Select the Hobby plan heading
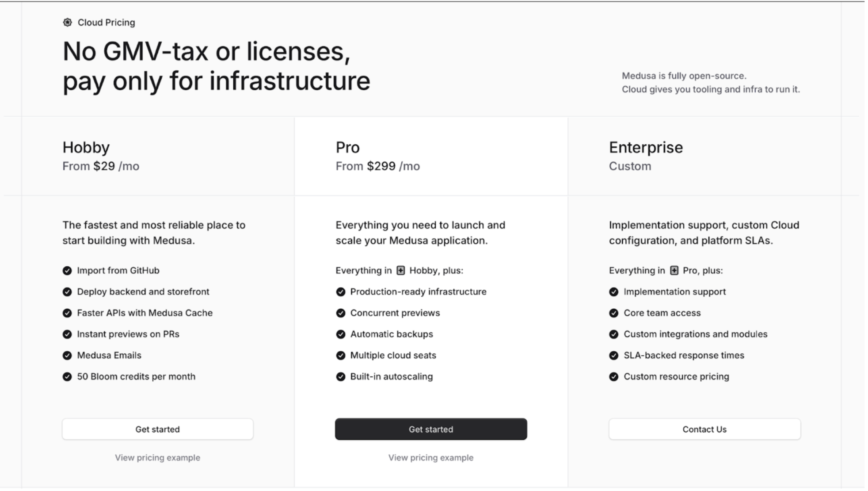 point(86,147)
